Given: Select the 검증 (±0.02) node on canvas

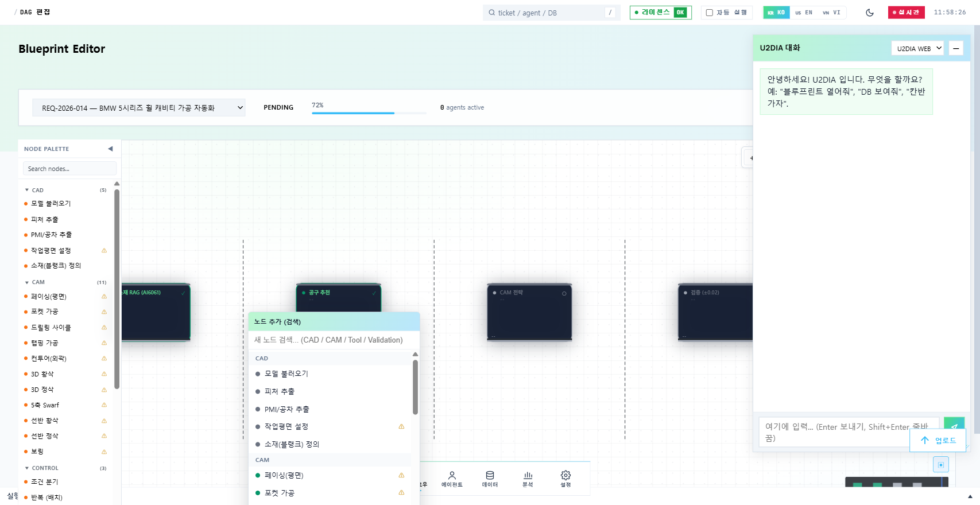Looking at the screenshot, I should tap(715, 312).
